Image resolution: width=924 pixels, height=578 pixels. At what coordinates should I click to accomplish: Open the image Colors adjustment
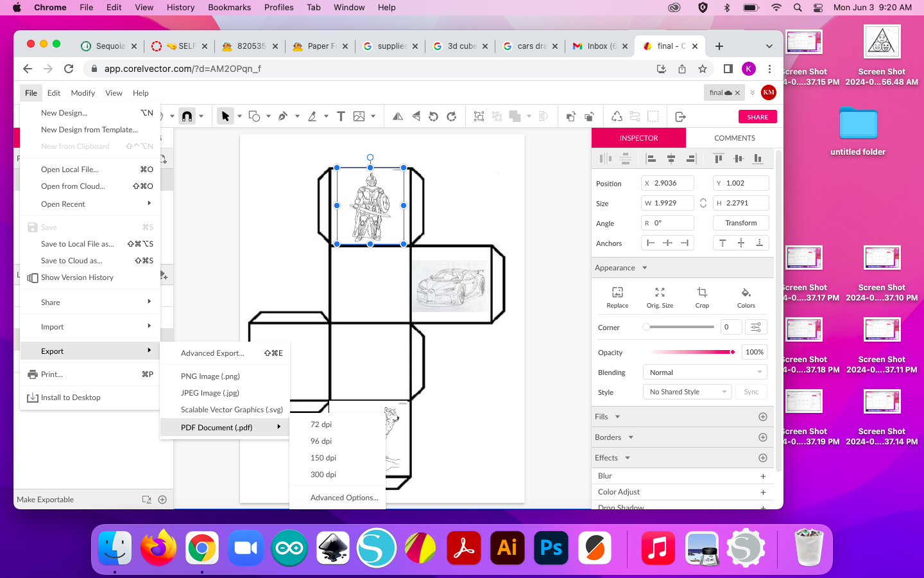click(x=746, y=297)
